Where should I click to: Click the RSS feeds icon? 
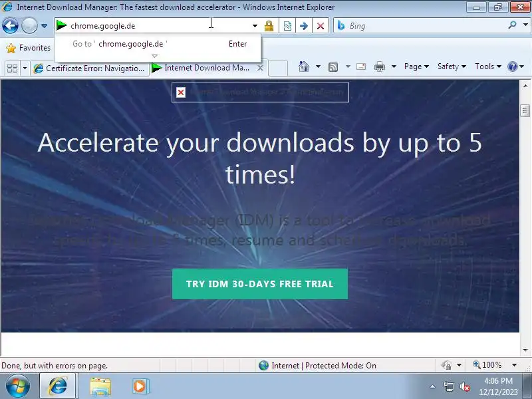333,67
